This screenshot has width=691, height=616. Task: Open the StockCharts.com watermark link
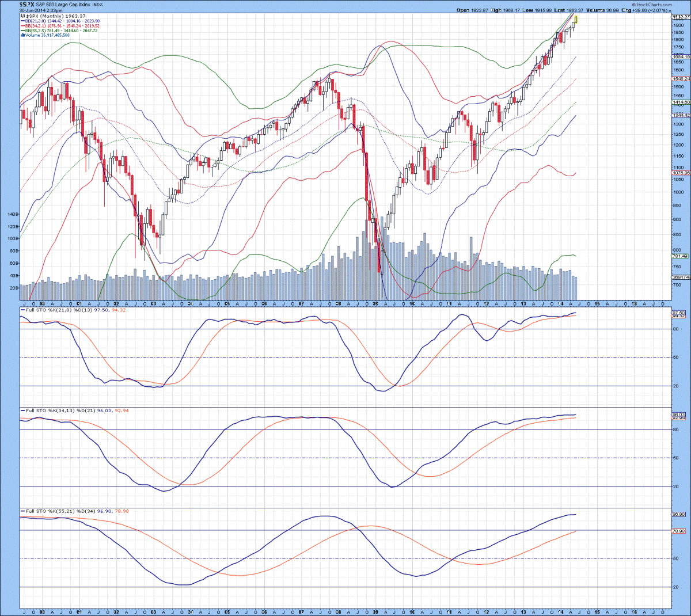click(652, 5)
